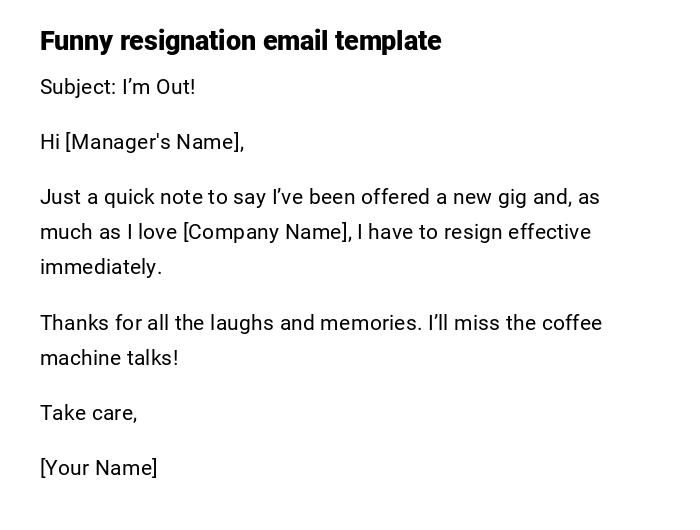This screenshot has height=530, width=700.
Task: Click the "[Company Name]" placeholder
Action: 267,232
